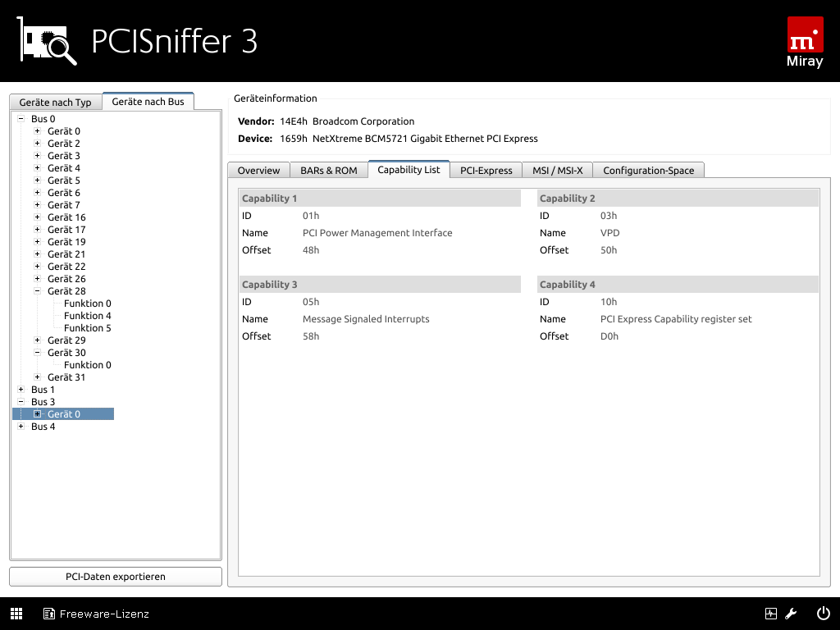Viewport: 840px width, 630px height.
Task: Open the PCI-Express tab
Action: tap(486, 171)
